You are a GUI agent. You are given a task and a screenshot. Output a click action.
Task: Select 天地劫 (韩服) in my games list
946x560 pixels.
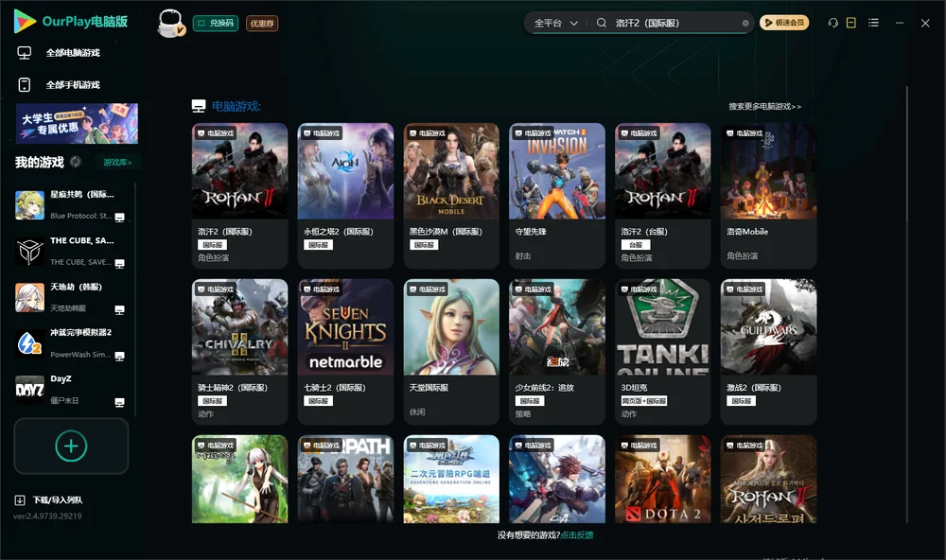point(71,297)
